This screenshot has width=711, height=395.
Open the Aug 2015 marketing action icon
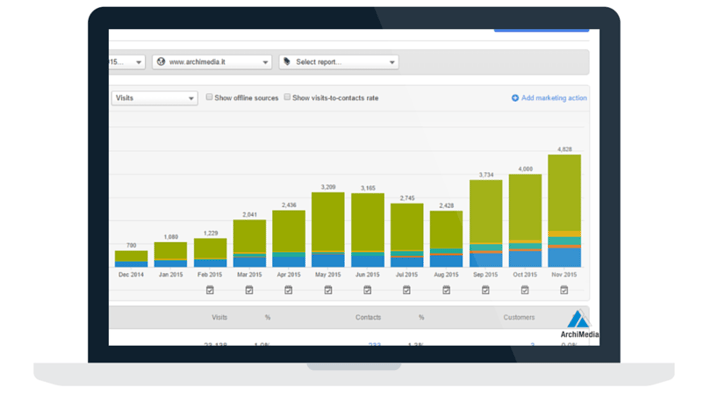[446, 290]
